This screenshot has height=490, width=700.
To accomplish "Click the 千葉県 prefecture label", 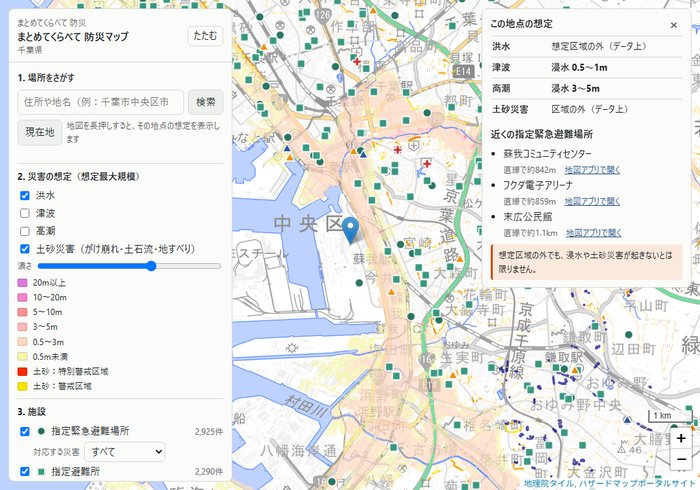I will (30, 50).
